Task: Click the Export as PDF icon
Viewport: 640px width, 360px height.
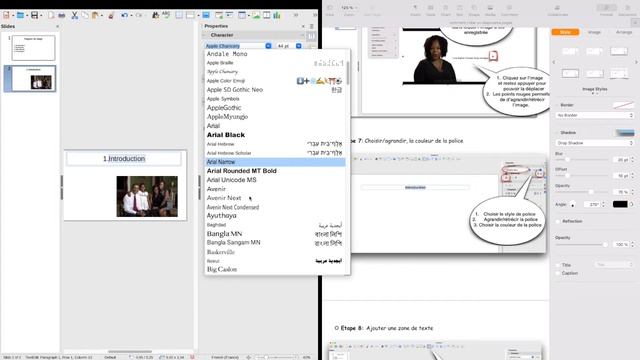Action: [x=51, y=15]
